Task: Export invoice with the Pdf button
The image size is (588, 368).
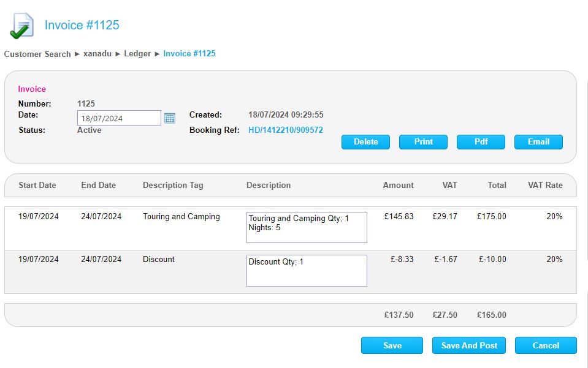Action: pyautogui.click(x=481, y=142)
